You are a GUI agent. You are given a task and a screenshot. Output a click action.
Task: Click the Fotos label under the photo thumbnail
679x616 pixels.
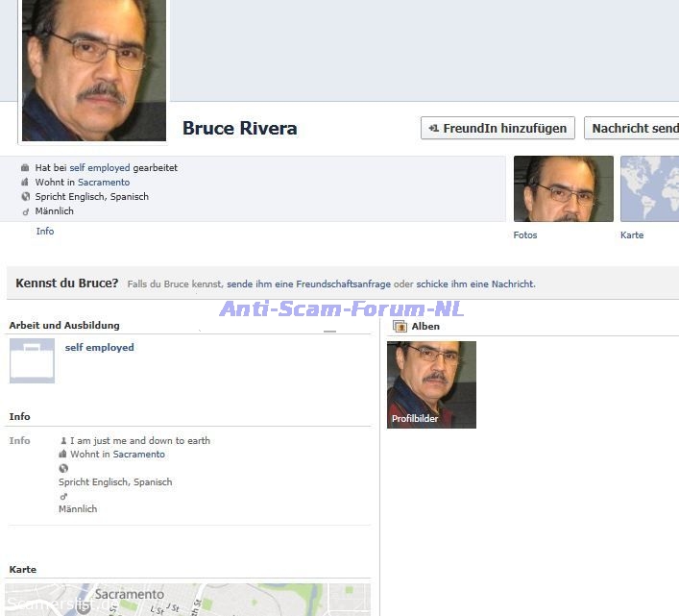[x=525, y=235]
